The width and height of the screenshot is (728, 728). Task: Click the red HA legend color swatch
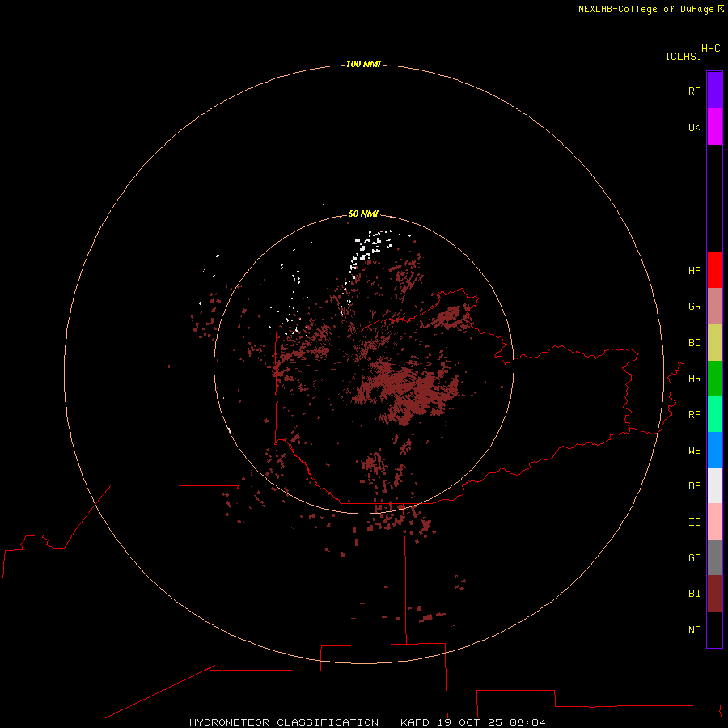click(714, 270)
